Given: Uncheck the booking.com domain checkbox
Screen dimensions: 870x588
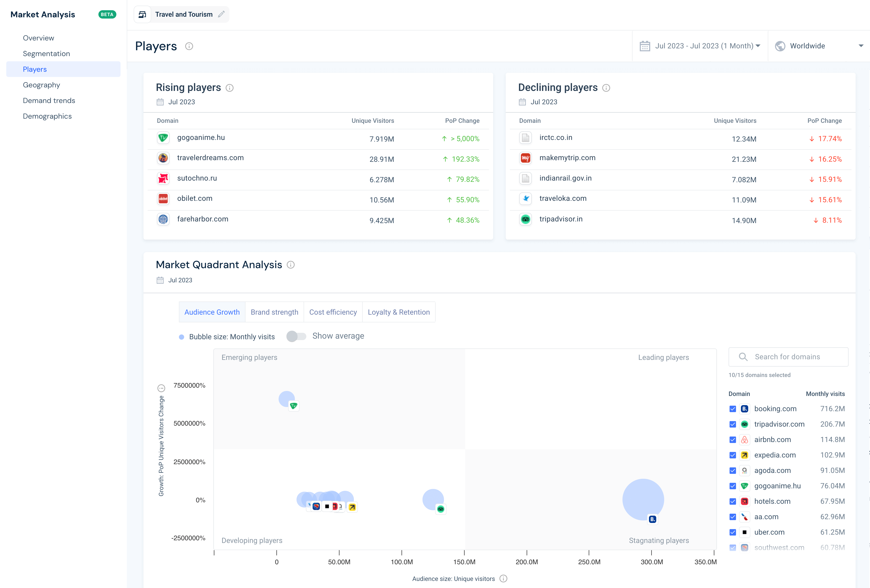Looking at the screenshot, I should [x=733, y=409].
